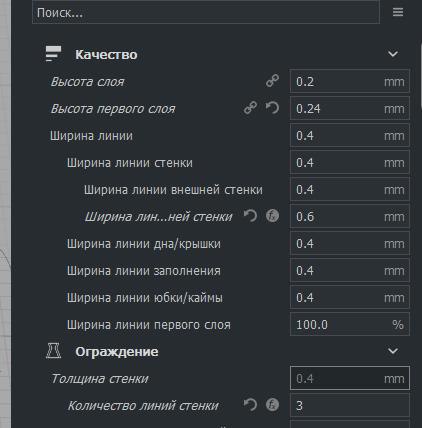422x428 pixels.
Task: Click the Количество линий стенки label
Action: [143, 406]
